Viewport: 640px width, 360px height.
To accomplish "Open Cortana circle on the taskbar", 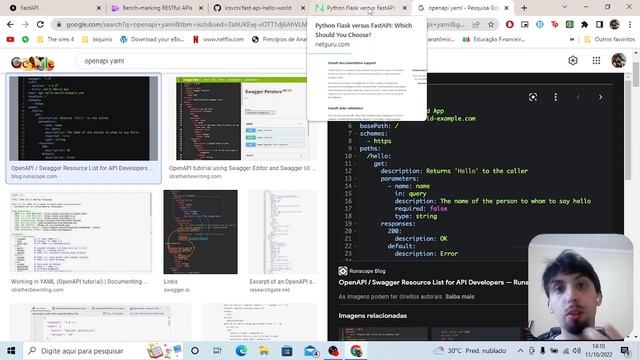I will (195, 351).
